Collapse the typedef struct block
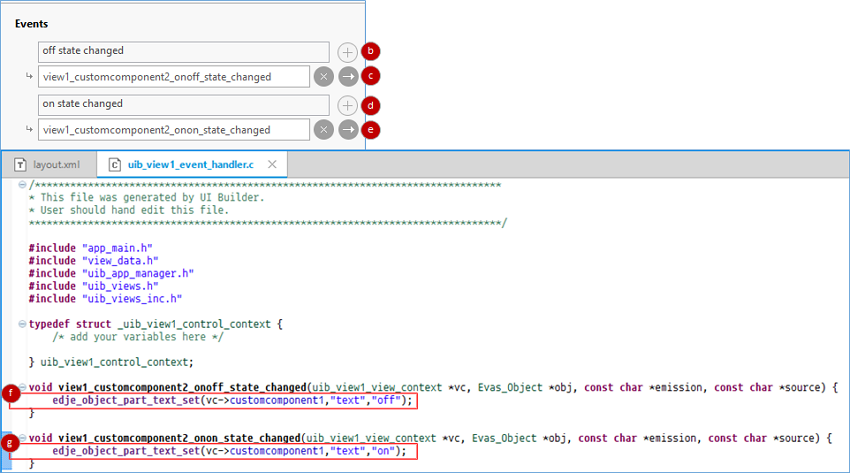 click(x=21, y=324)
